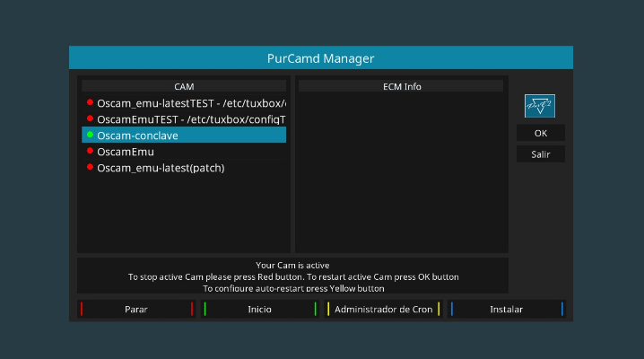Select the Oscam_emu-latestTEST cam entry

pyautogui.click(x=190, y=103)
